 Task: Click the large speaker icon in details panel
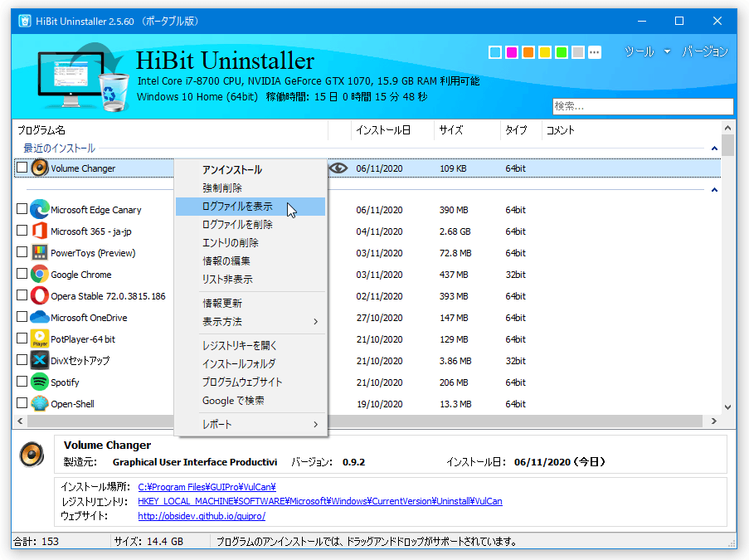(32, 455)
